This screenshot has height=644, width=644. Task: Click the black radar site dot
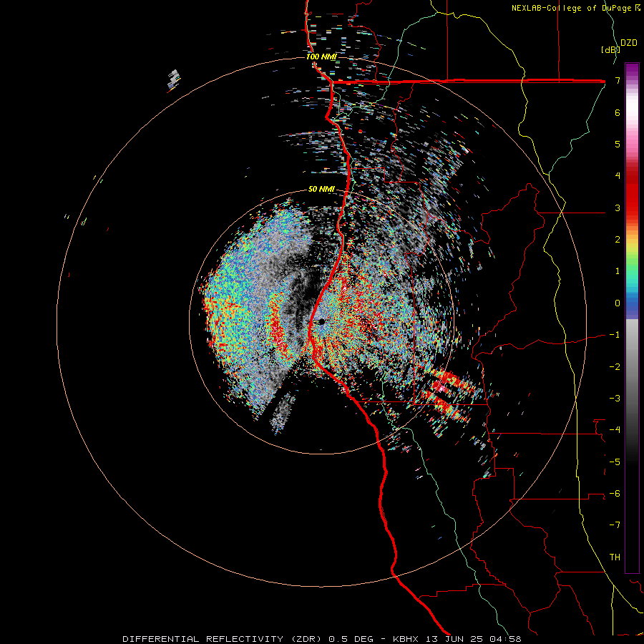(x=321, y=321)
